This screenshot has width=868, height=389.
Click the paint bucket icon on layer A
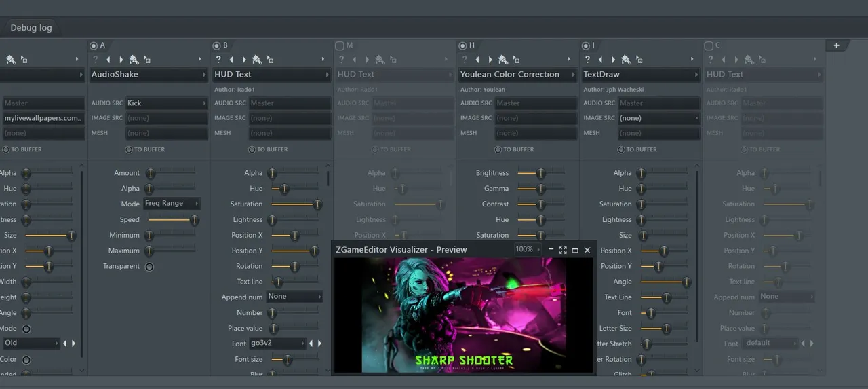click(134, 60)
